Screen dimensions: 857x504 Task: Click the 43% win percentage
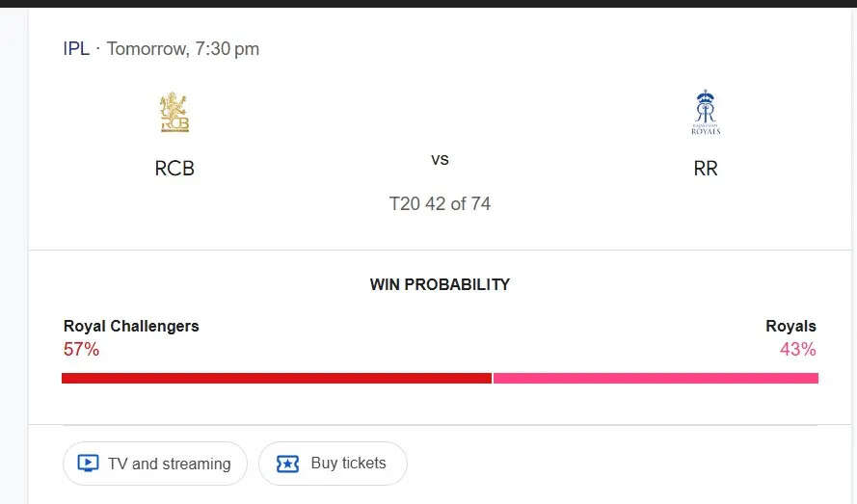[x=797, y=349]
